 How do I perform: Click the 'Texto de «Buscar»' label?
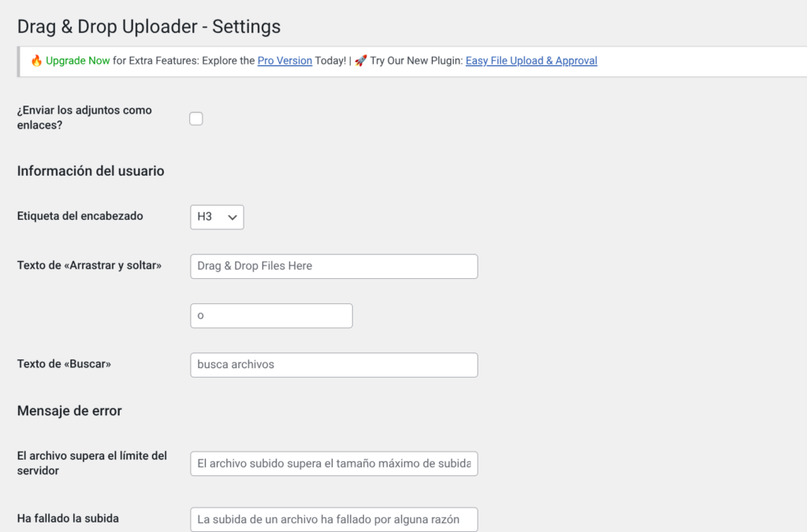pyautogui.click(x=65, y=364)
